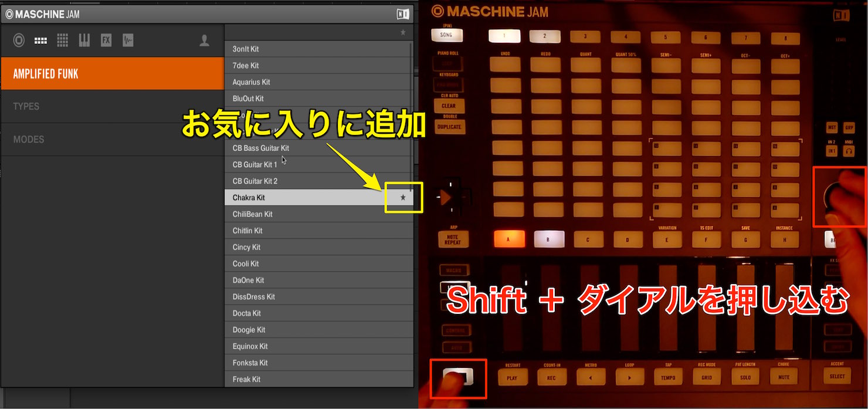This screenshot has width=868, height=409.
Task: Click NI logo in browser header
Action: coord(403,14)
